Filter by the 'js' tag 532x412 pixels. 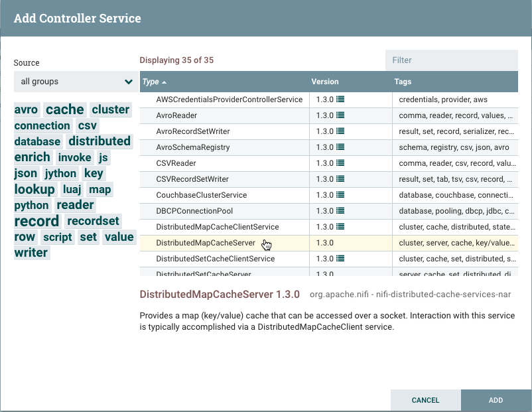[x=103, y=157]
